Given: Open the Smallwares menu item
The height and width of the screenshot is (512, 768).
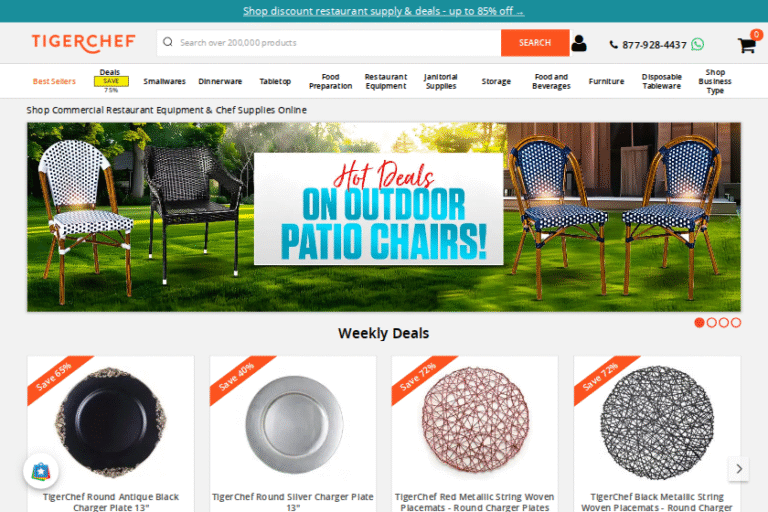Looking at the screenshot, I should point(165,81).
